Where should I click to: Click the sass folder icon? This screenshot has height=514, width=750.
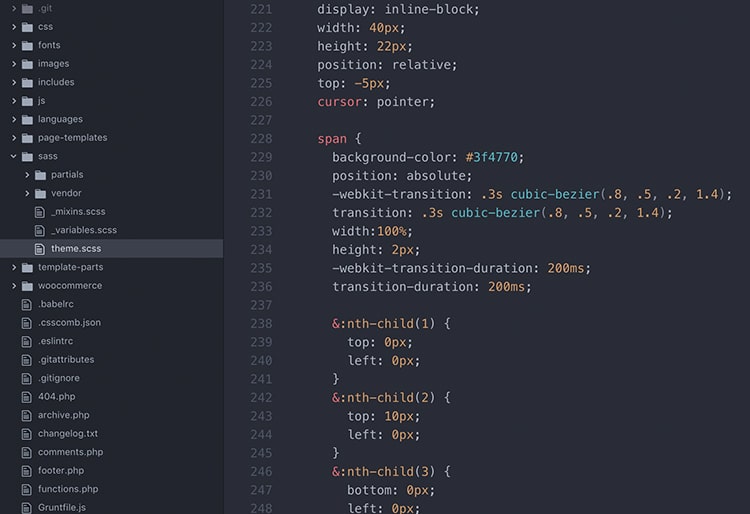pyautogui.click(x=27, y=156)
